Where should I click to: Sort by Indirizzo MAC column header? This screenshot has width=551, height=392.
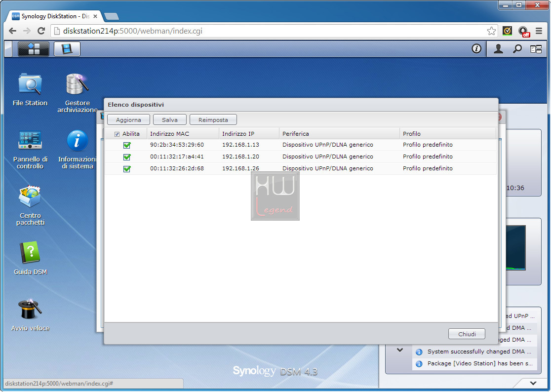click(x=183, y=134)
